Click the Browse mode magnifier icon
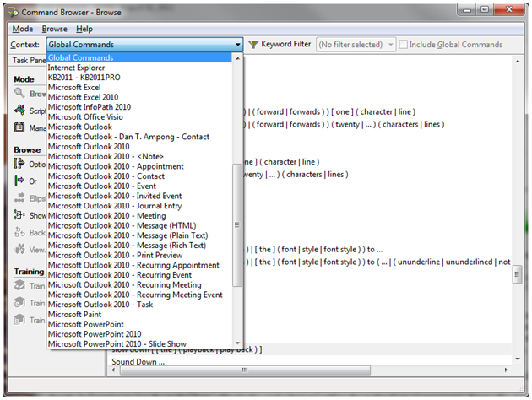532x400 pixels. pyautogui.click(x=19, y=93)
